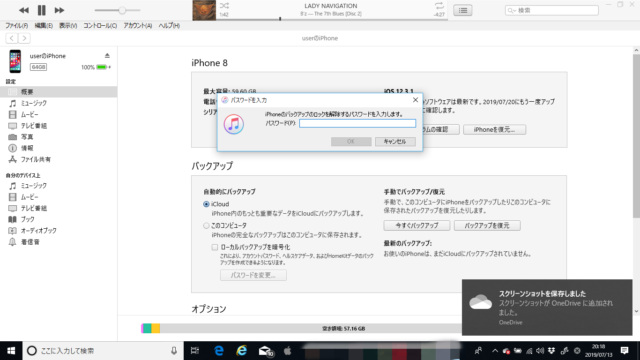Click the album artwork thumbnail
Viewport: 640px width, 360px height.
204,10
